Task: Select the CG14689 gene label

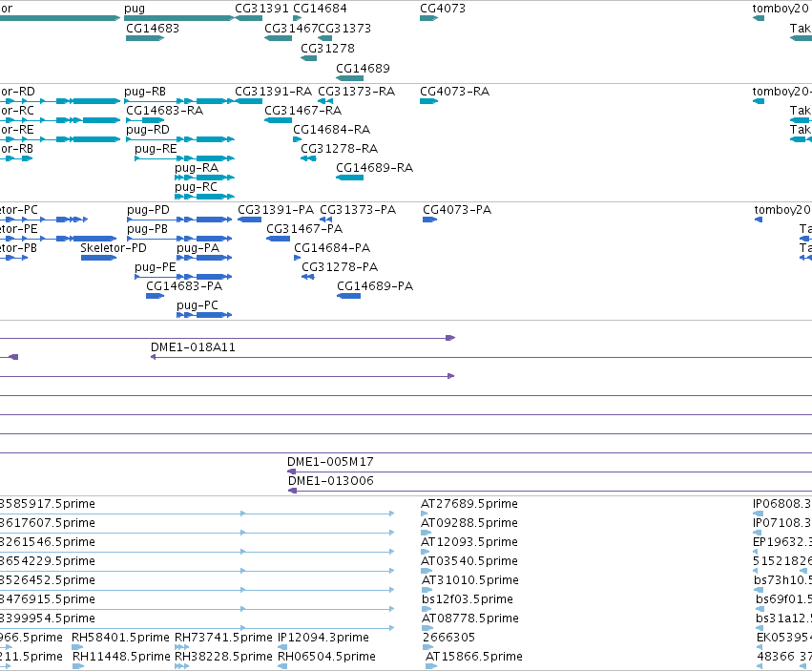Action: point(363,69)
